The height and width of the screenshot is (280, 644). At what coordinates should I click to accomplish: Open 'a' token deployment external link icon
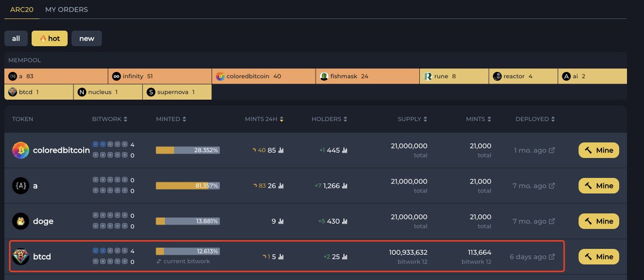coord(552,186)
